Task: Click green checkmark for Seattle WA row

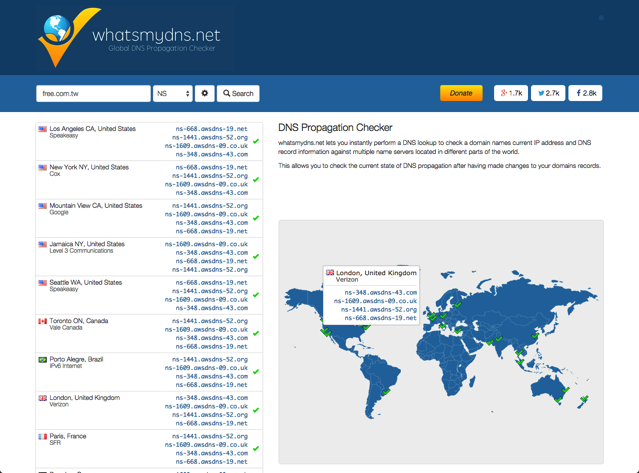Action: pyautogui.click(x=256, y=295)
